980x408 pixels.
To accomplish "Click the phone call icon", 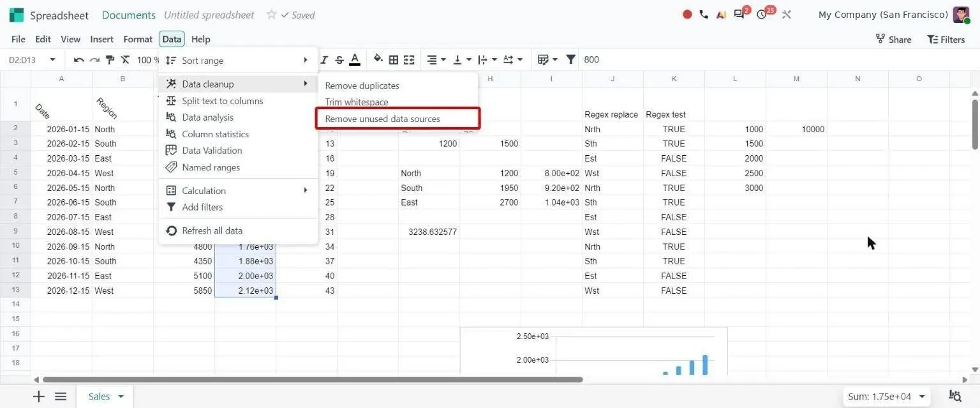I will (x=704, y=14).
